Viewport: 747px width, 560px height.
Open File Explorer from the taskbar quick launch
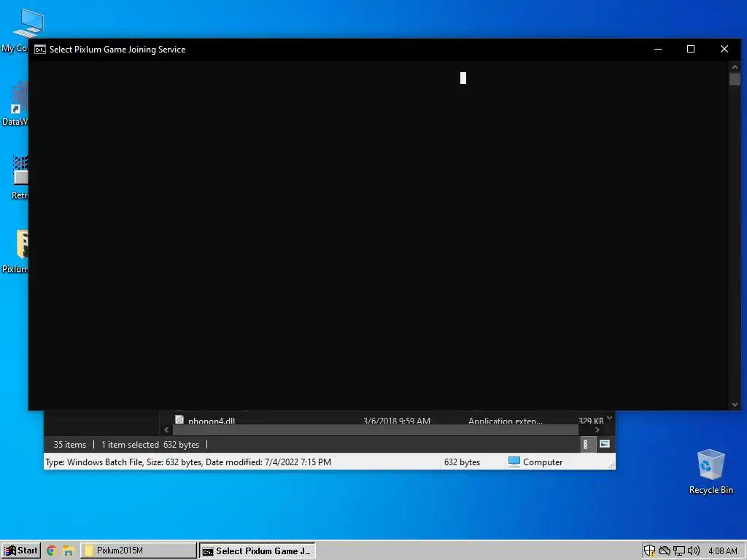point(68,551)
